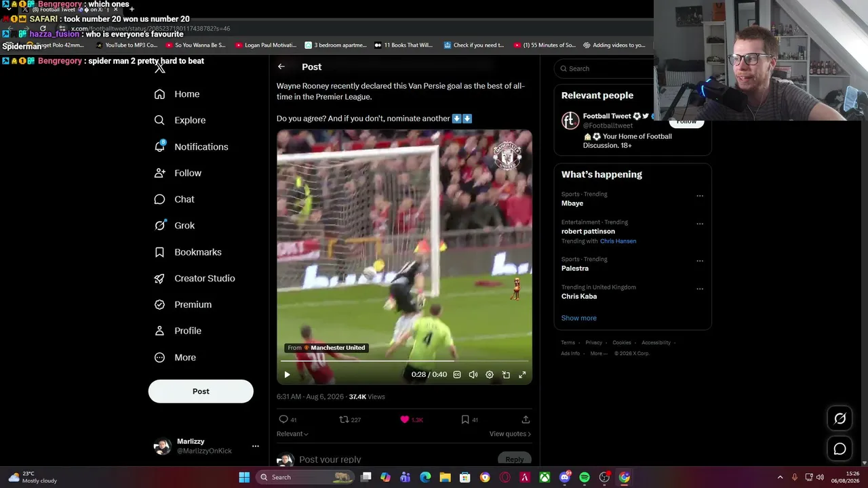Viewport: 868px width, 488px height.
Task: Reply to the post via comment icon
Action: click(288, 420)
